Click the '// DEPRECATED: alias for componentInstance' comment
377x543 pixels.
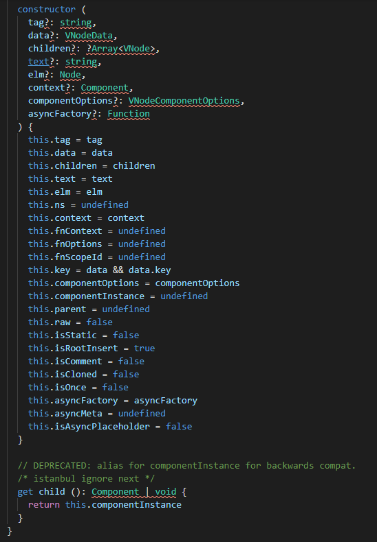click(128, 466)
